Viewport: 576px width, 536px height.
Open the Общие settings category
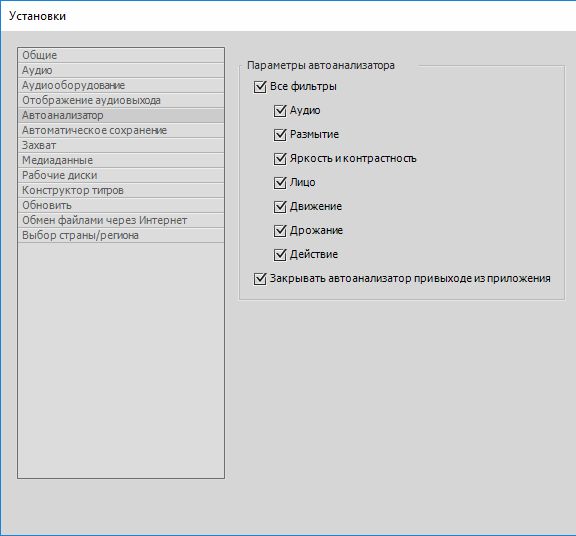[x=121, y=55]
